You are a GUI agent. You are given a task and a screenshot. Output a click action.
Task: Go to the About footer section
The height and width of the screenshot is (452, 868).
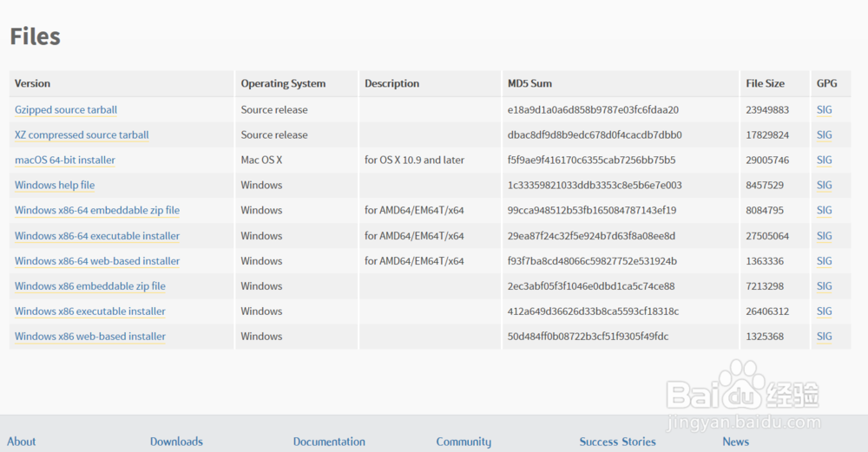[22, 442]
